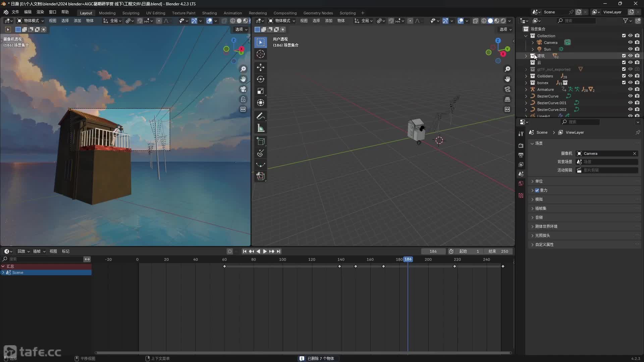Uncheck the 重力 gravity checkbox
The image size is (644, 362).
[537, 190]
